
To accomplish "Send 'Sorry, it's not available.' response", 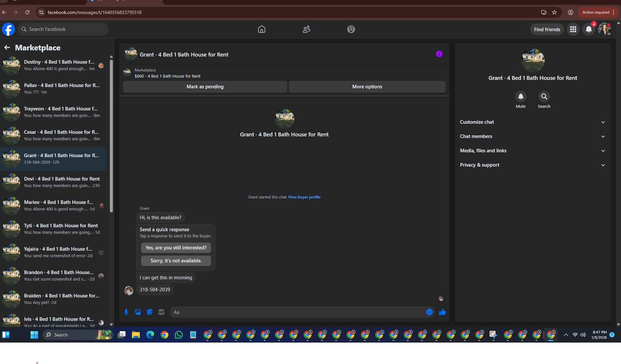I will click(x=176, y=261).
